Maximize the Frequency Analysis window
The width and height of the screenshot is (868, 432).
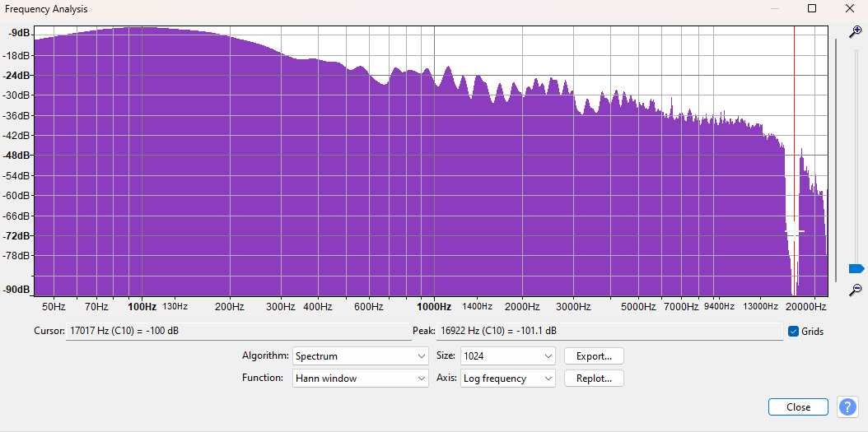[812, 8]
